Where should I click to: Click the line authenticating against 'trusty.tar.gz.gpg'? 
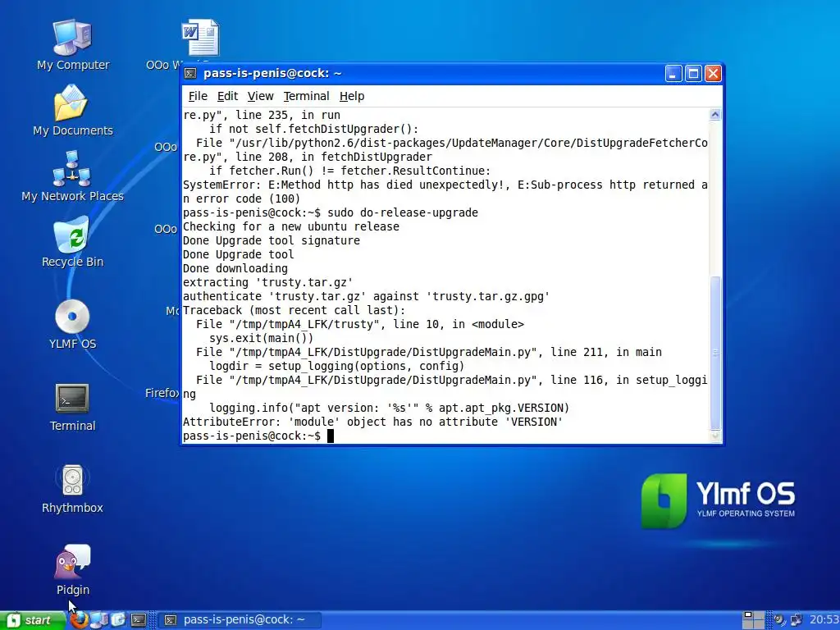[367, 296]
